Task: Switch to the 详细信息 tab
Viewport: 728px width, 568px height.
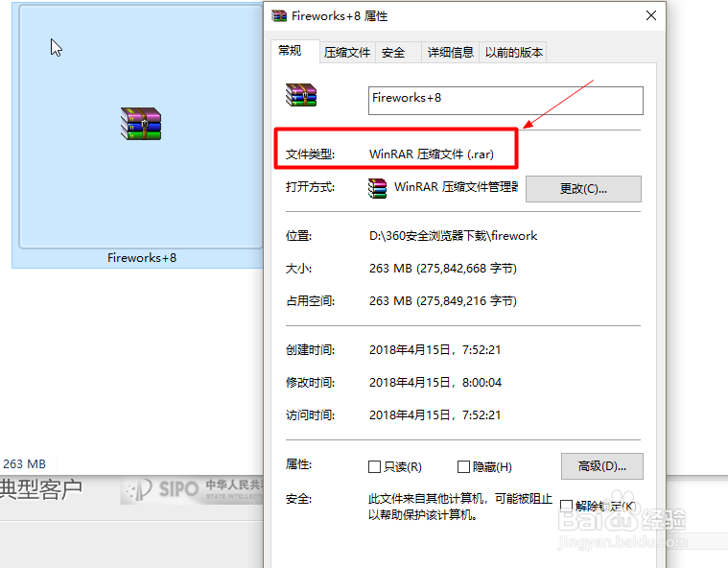Action: 450,53
